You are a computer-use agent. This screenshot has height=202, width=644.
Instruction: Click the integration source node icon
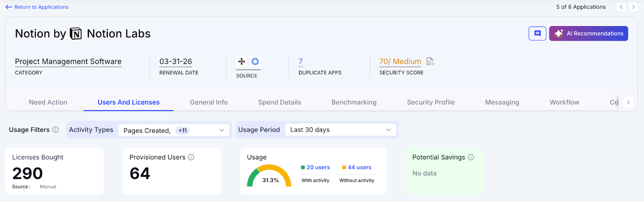(x=242, y=62)
